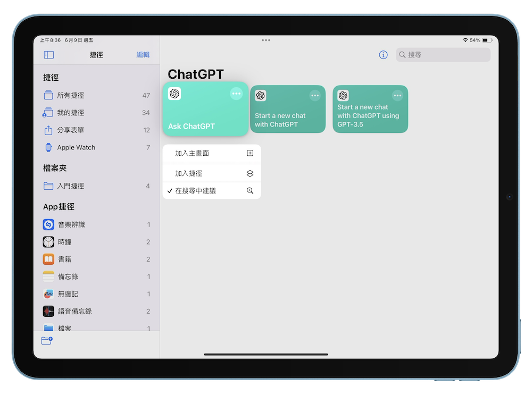The image size is (532, 394).
Task: Click the 無邊記 row label
Action: [x=68, y=294]
